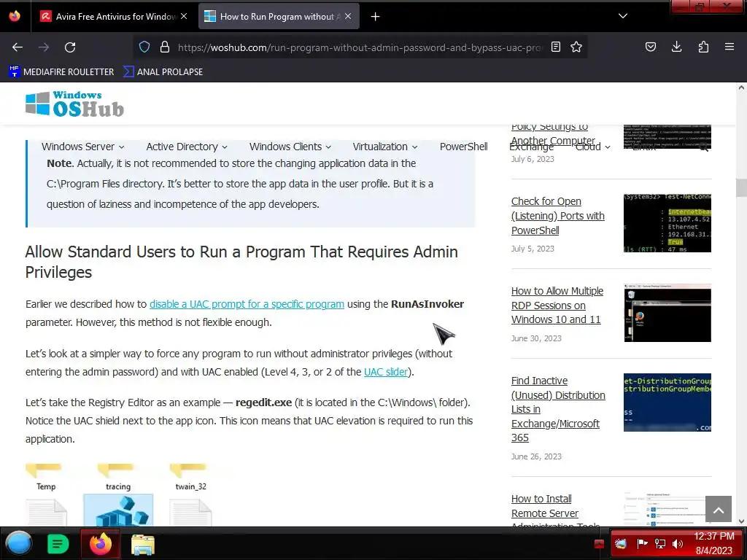Open a new browser tab

pyautogui.click(x=376, y=17)
